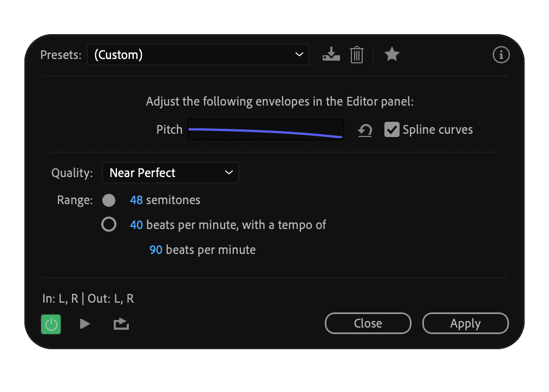
Task: Reset the pitch envelope curve
Action: [365, 130]
